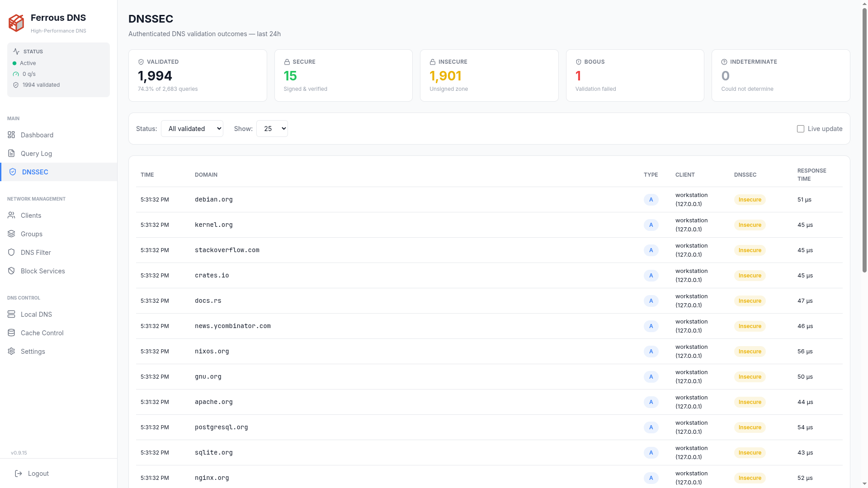This screenshot has width=868, height=488.
Task: Click the kernel.org domain entry
Action: (214, 225)
